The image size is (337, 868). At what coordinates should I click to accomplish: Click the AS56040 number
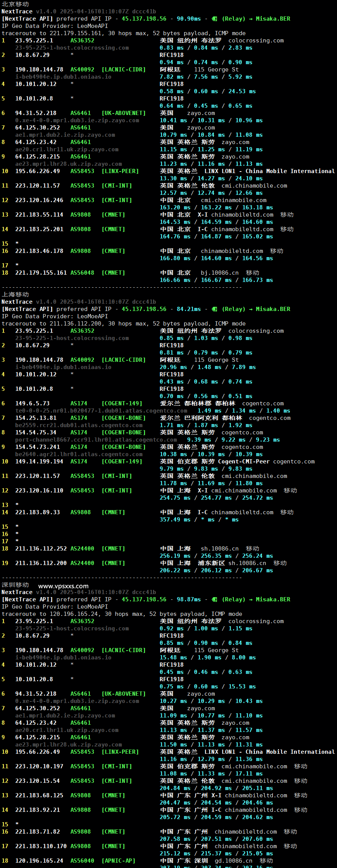(82, 861)
